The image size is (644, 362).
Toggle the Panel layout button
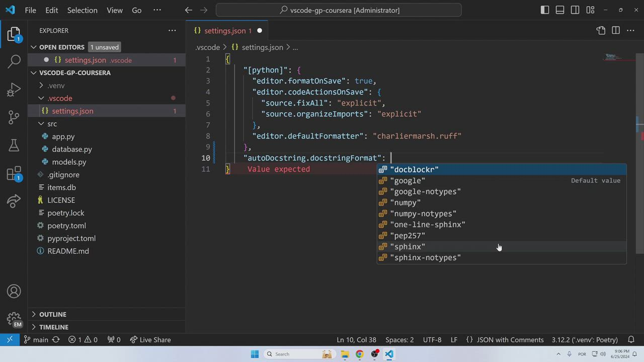(x=560, y=10)
